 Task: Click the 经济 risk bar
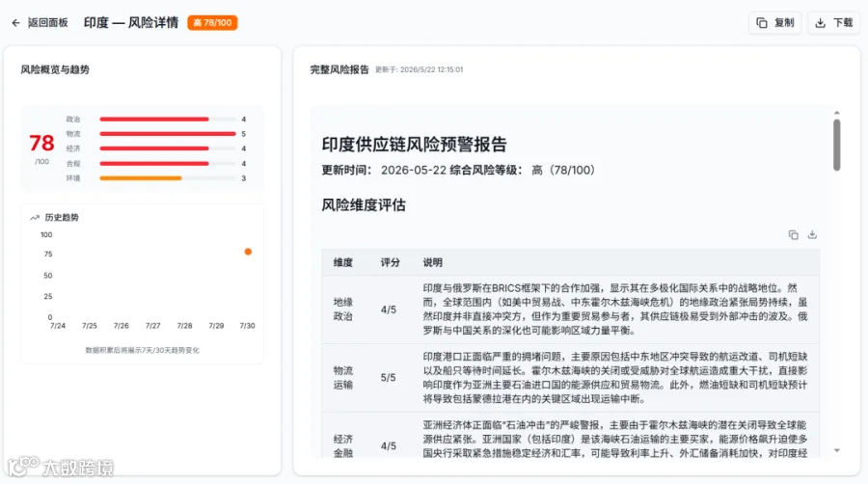168,148
